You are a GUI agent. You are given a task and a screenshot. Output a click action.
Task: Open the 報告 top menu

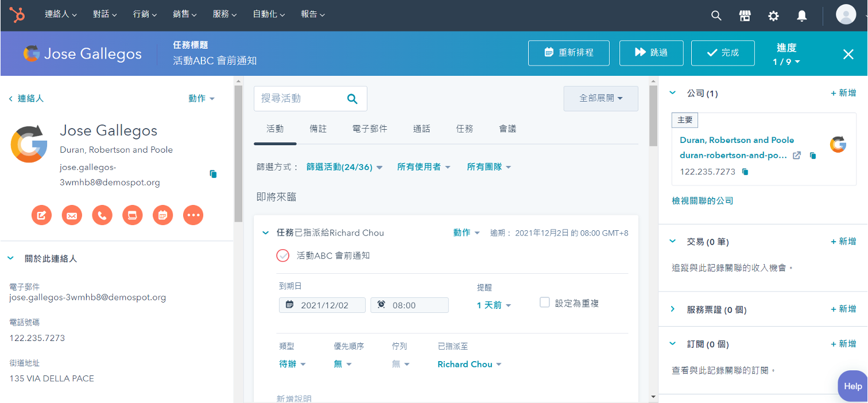pyautogui.click(x=313, y=15)
